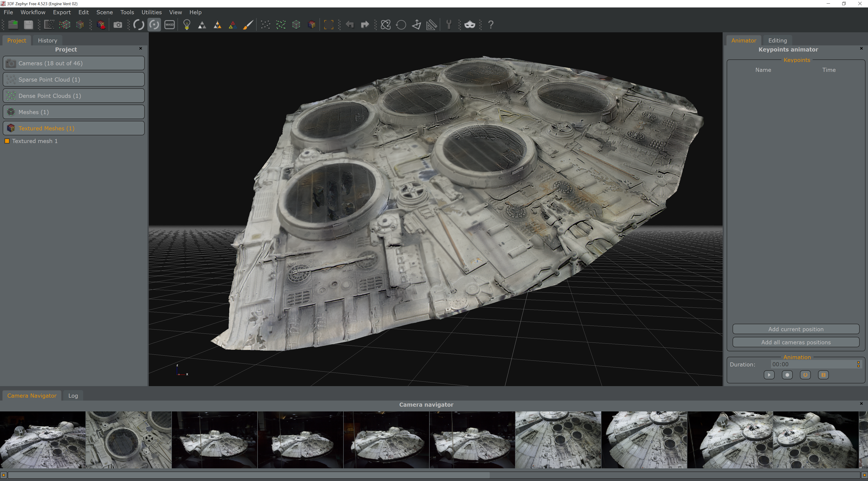Open the Workflow menu
The image size is (868, 481).
(x=33, y=12)
